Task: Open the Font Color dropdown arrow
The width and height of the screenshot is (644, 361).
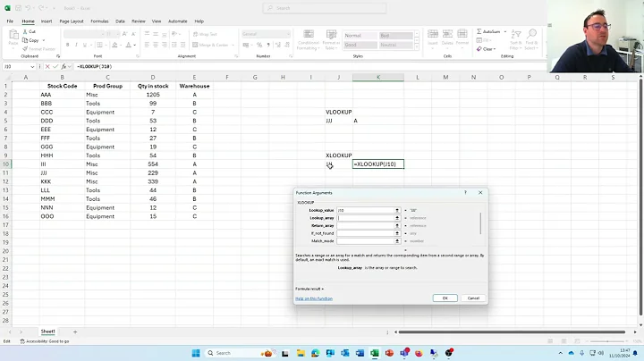Action: point(135,45)
